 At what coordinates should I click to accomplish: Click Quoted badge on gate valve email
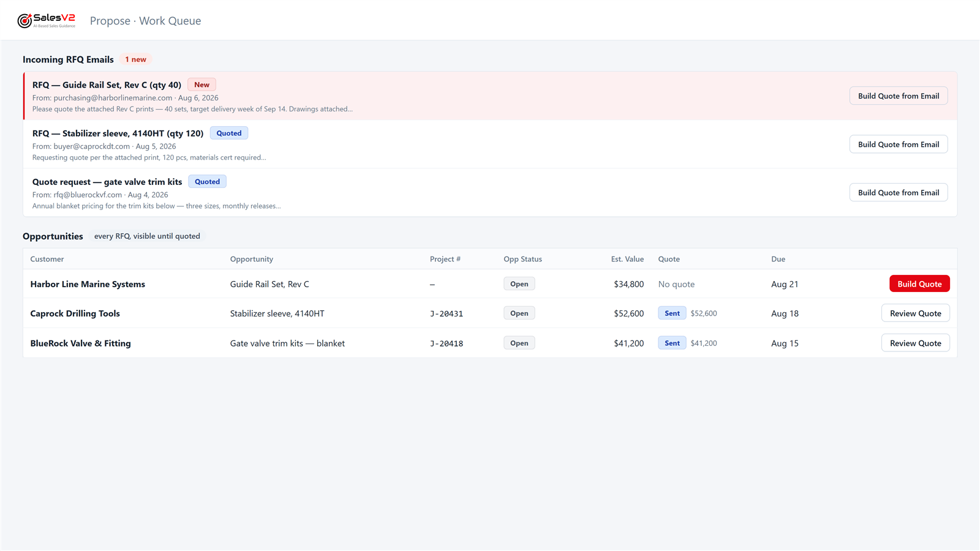pyautogui.click(x=207, y=182)
